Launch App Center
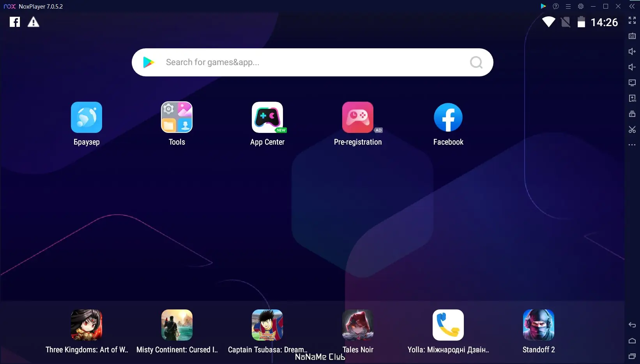Screen dimensions: 640x364 (x=267, y=117)
